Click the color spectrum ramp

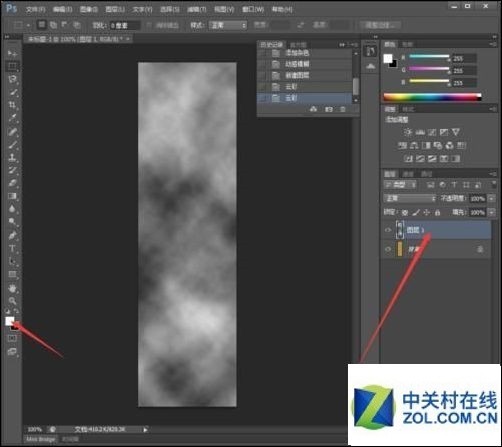click(432, 97)
